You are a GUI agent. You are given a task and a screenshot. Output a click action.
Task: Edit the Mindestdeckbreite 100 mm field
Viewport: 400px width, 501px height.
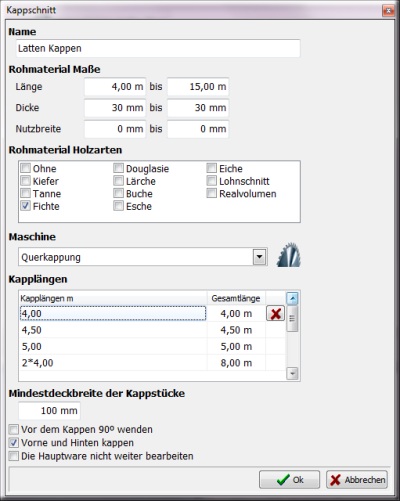[x=49, y=411]
